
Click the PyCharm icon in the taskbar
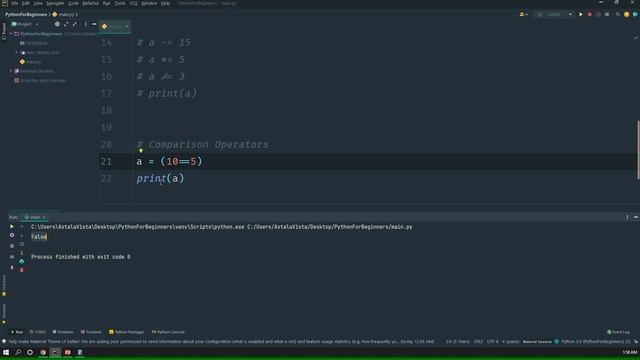pos(55,352)
